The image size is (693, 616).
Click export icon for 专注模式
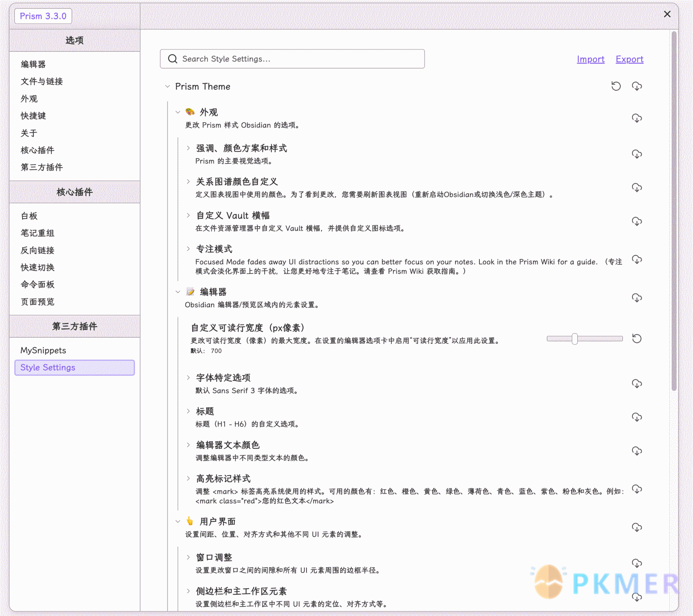coord(637,260)
